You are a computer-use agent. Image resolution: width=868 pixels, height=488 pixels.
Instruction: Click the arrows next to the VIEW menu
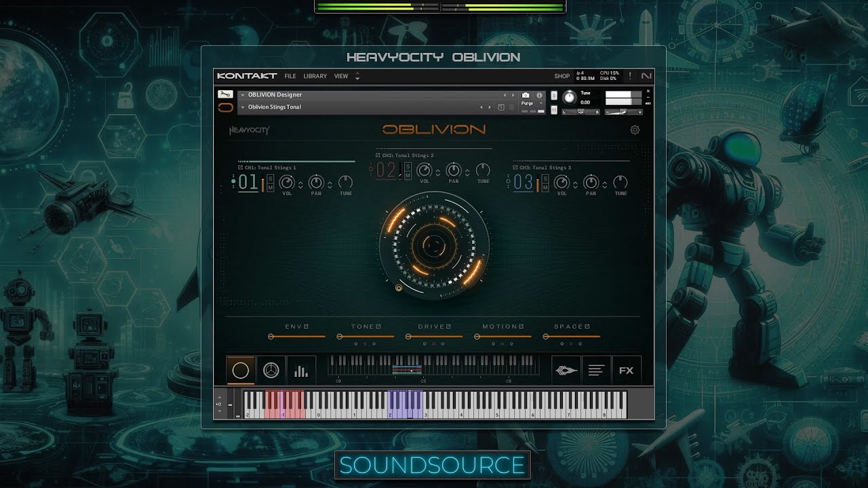(357, 76)
